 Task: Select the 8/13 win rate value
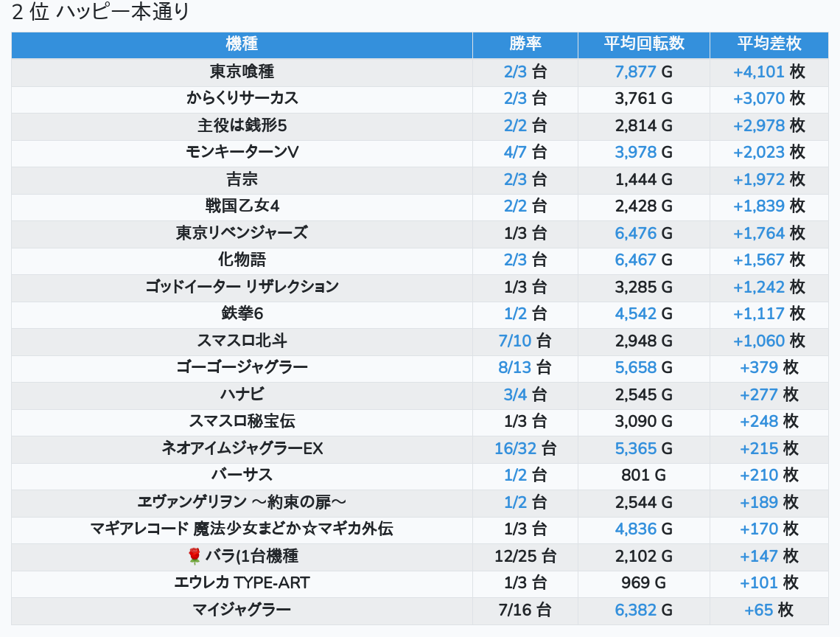pyautogui.click(x=515, y=367)
